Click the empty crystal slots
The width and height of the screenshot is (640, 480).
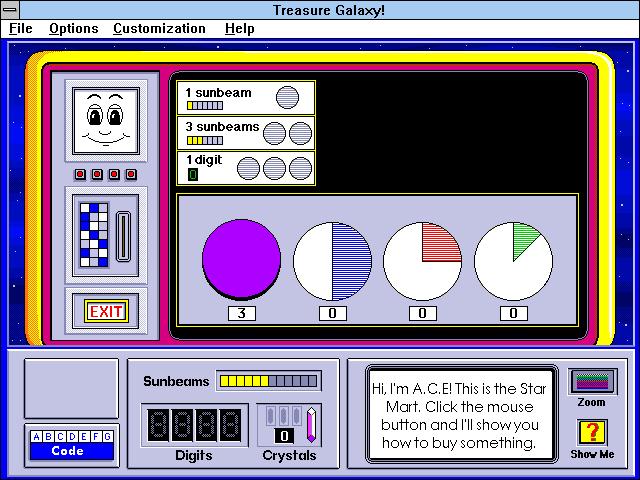(x=283, y=416)
